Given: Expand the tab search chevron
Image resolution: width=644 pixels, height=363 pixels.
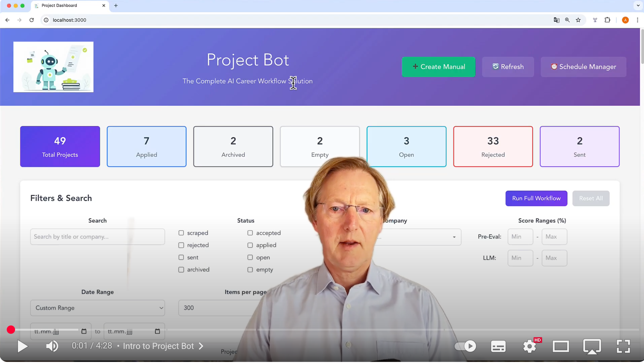Looking at the screenshot, I should 638,5.
